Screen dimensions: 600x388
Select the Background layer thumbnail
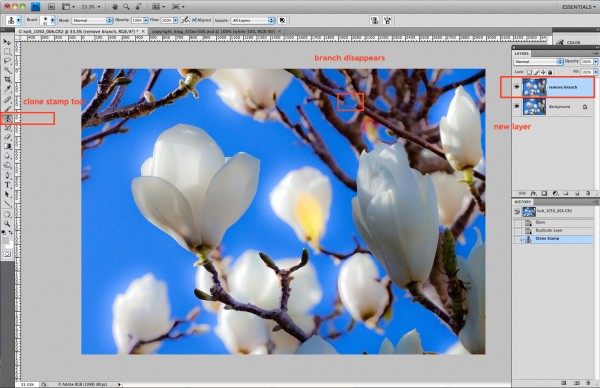pyautogui.click(x=534, y=106)
